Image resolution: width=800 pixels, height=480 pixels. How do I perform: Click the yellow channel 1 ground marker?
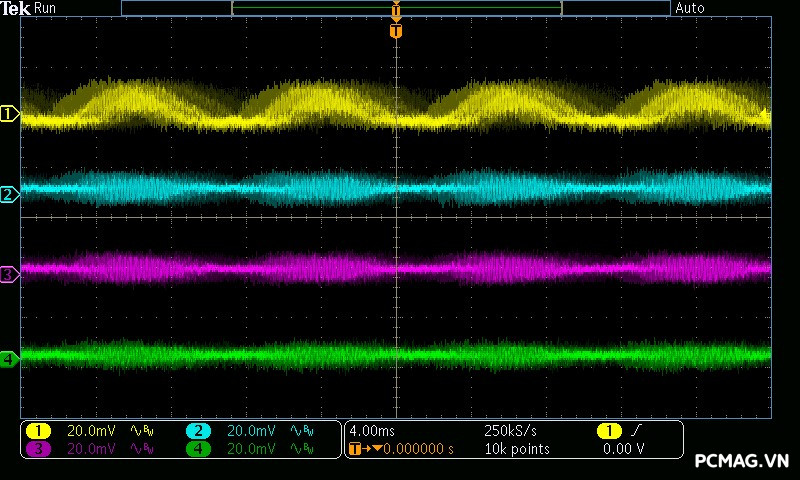pos(9,115)
